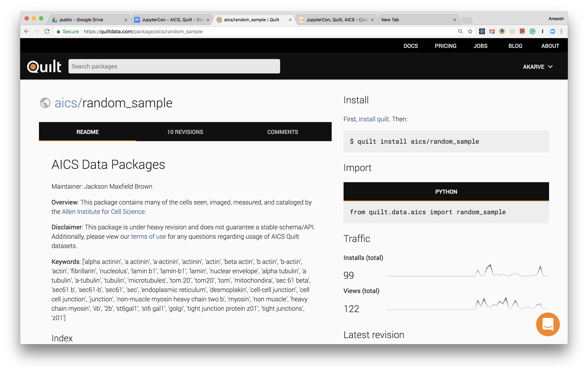Click the Python import statement code block

click(x=446, y=212)
